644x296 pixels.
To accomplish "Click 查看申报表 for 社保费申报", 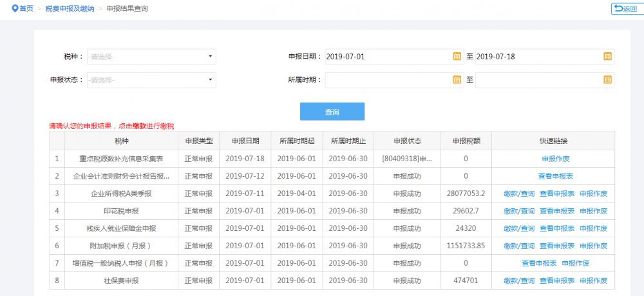I will point(557,281).
